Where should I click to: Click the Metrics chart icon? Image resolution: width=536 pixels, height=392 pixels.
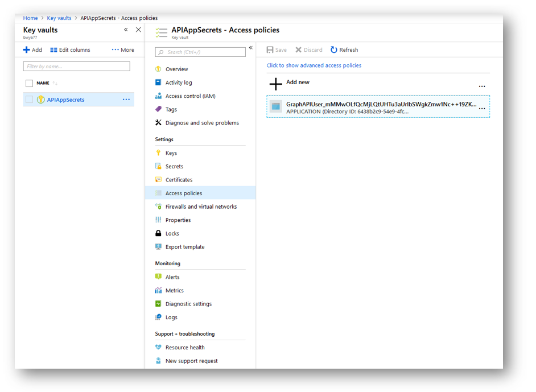[x=158, y=290]
